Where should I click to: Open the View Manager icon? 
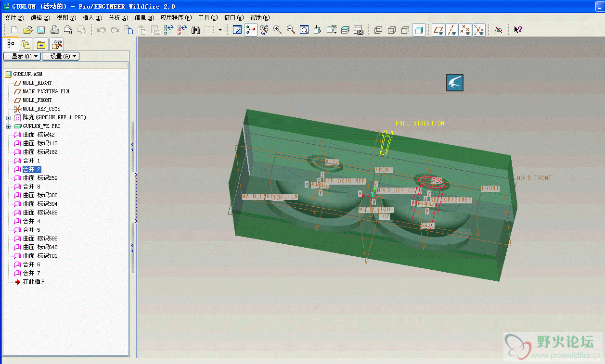(x=359, y=30)
